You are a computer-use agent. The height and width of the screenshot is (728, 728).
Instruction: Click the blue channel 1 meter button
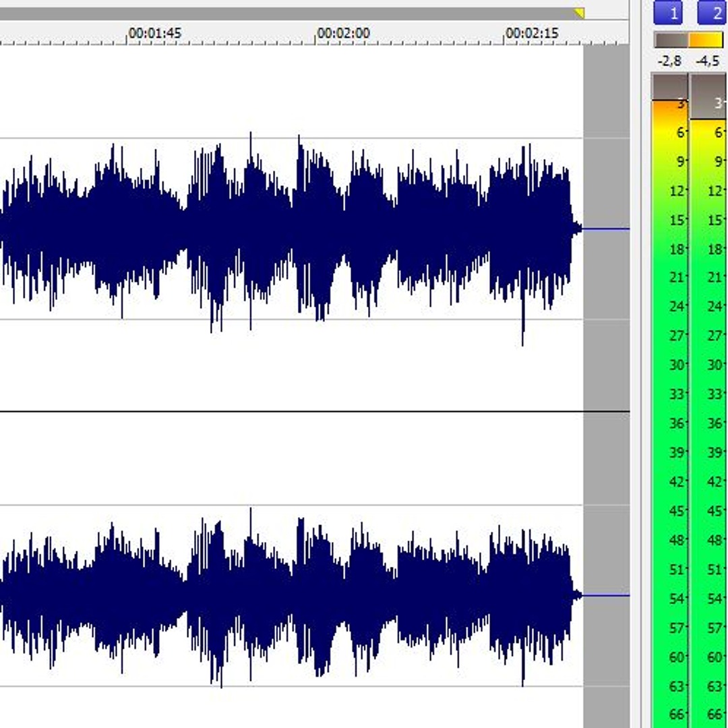point(667,13)
